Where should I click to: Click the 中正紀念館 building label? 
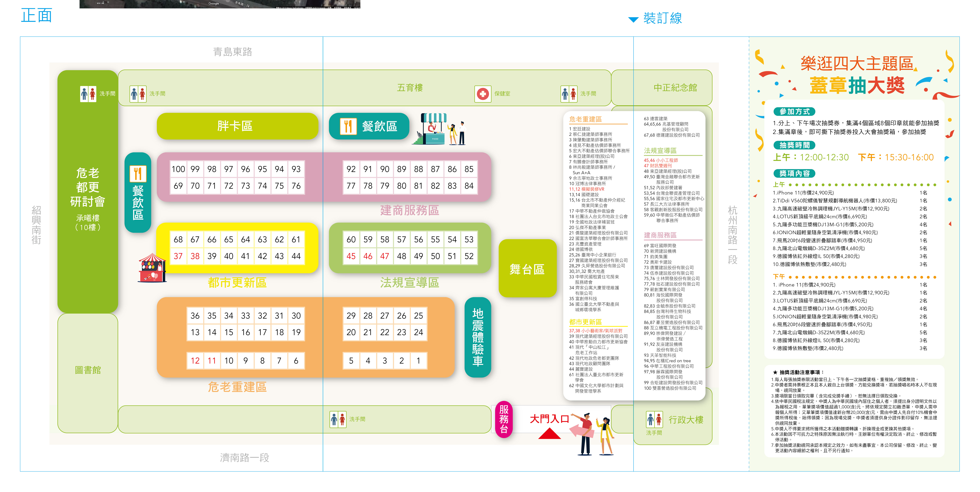point(675,88)
